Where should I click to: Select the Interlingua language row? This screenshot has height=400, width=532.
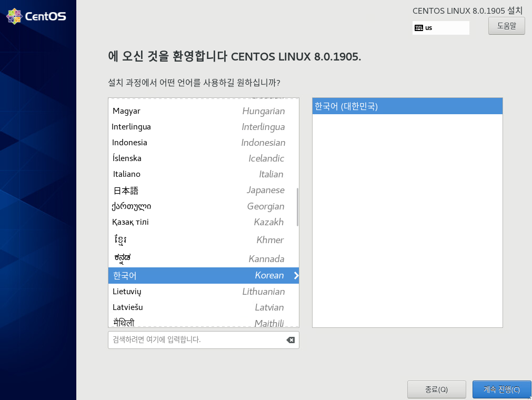point(204,127)
